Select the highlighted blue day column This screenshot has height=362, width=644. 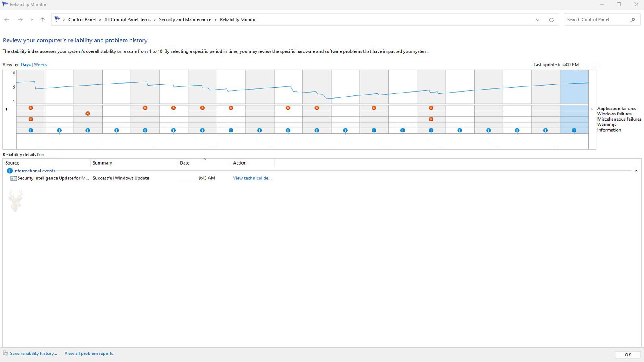tap(574, 101)
